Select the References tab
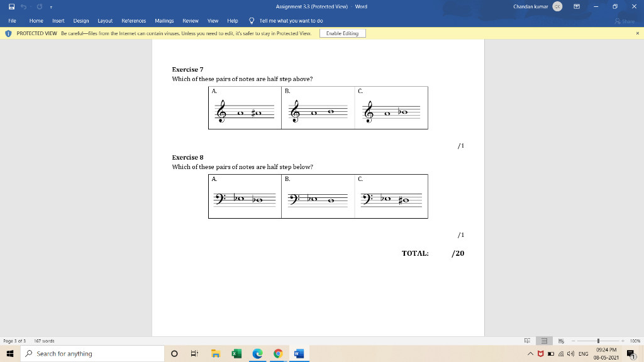 [133, 21]
